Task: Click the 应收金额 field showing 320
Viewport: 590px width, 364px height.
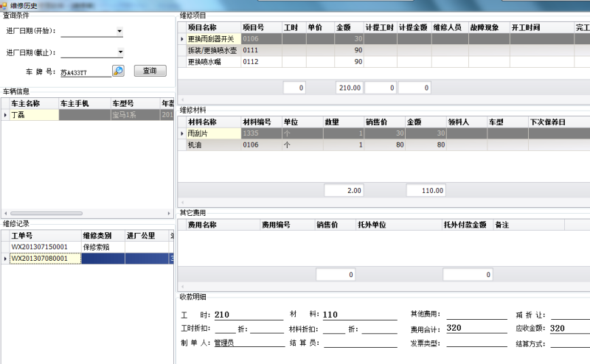Action: [569, 329]
